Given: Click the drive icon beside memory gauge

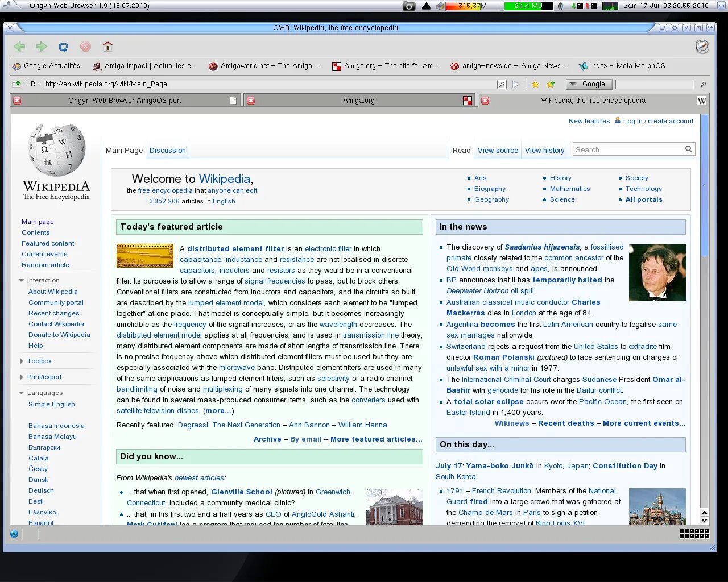Looking at the screenshot, I should coord(440,6).
